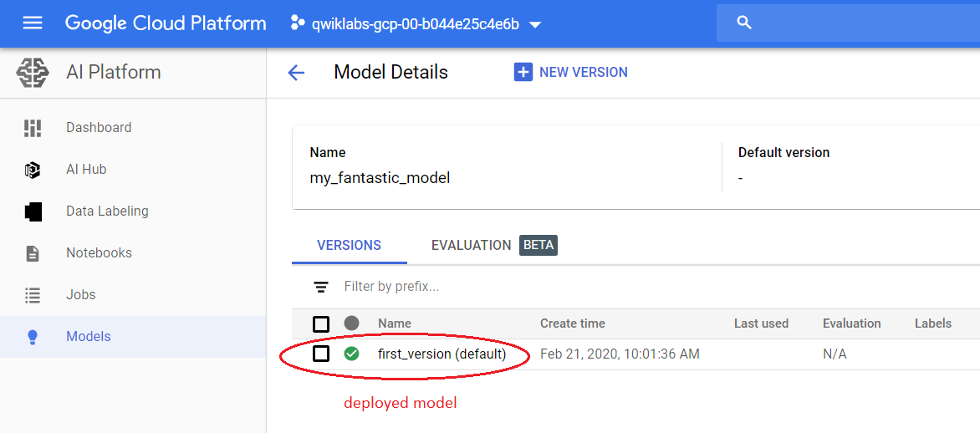Click the Dashboard icon in sidebar
This screenshot has height=433, width=980.
tap(33, 127)
